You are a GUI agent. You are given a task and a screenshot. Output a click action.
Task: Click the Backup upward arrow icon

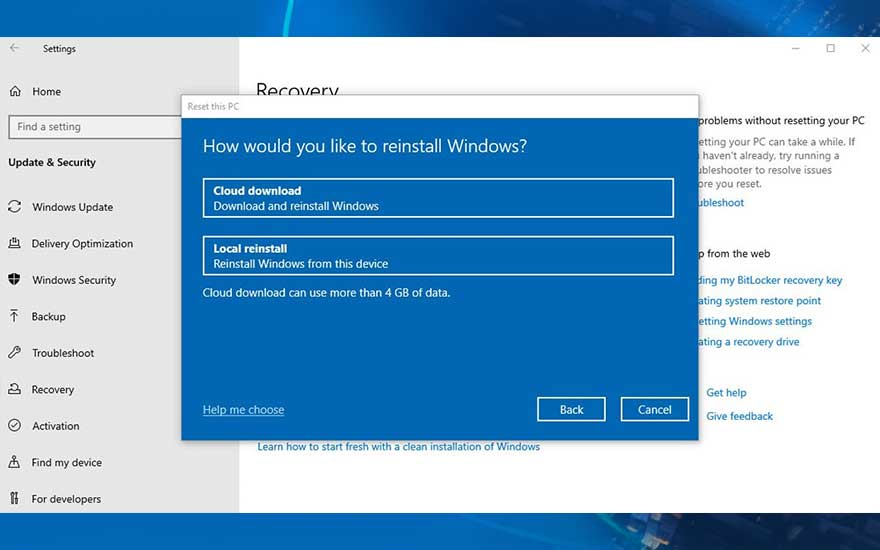[15, 316]
